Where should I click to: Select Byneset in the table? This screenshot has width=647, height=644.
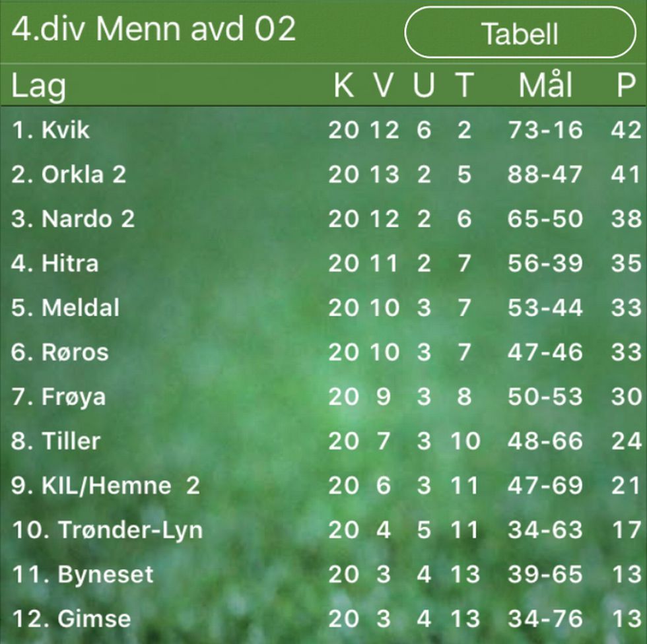323,574
